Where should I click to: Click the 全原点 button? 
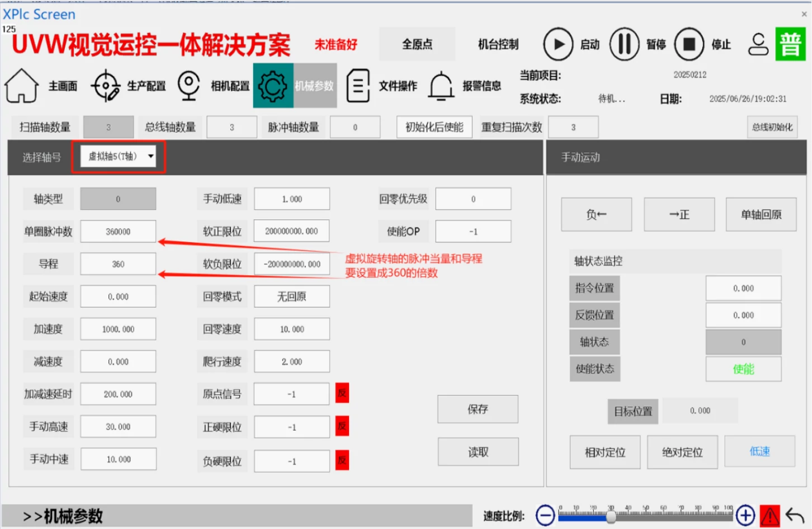coord(417,44)
